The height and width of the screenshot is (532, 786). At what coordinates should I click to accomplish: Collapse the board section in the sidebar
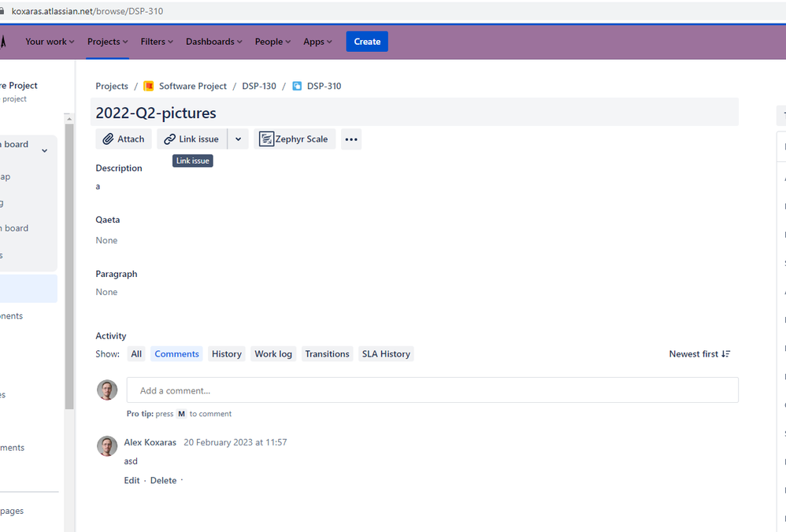[x=44, y=150]
